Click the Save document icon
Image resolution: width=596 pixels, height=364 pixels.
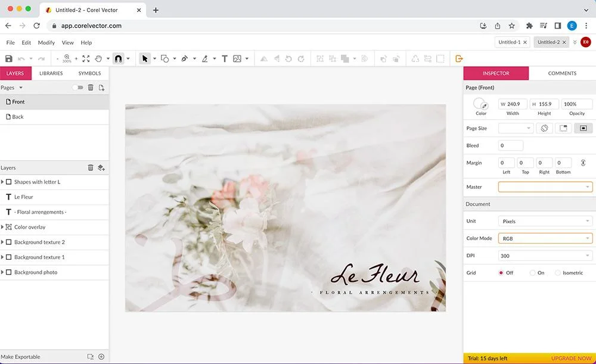tap(8, 58)
